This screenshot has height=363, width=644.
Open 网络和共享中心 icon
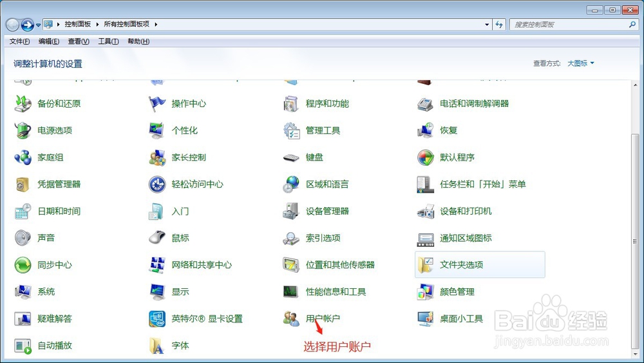point(157,265)
